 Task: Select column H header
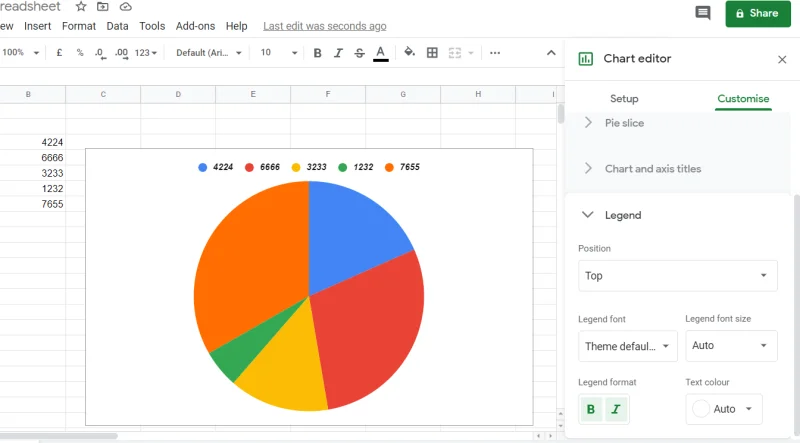tap(478, 94)
